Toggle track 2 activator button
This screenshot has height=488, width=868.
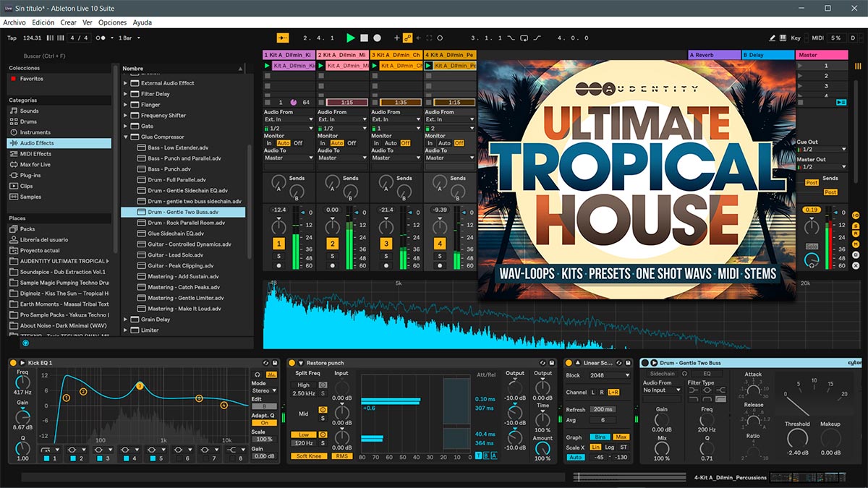332,244
